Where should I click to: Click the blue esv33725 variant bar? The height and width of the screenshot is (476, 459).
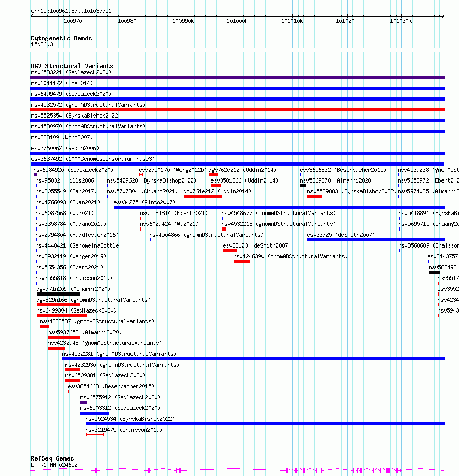pyautogui.click(x=376, y=240)
